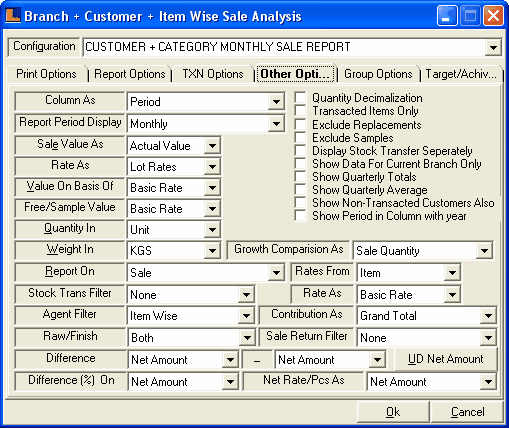Image resolution: width=509 pixels, height=428 pixels.
Task: Enable Show Period in Column with year
Action: point(300,215)
